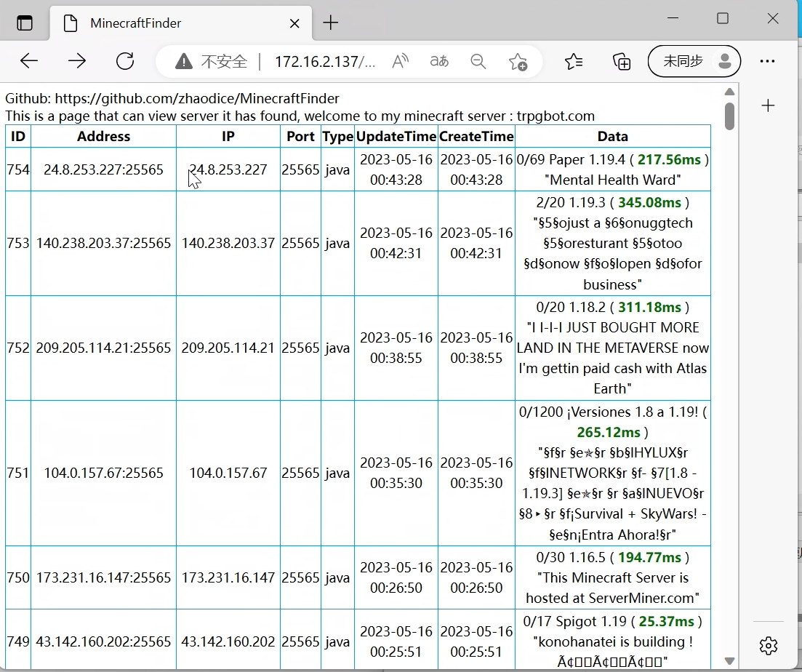Click the 311.18ms latency value
Image resolution: width=802 pixels, height=672 pixels.
pos(649,308)
